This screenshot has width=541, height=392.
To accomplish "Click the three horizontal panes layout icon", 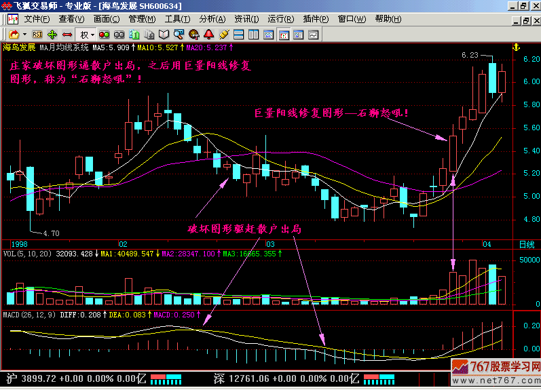I will tap(238, 34).
